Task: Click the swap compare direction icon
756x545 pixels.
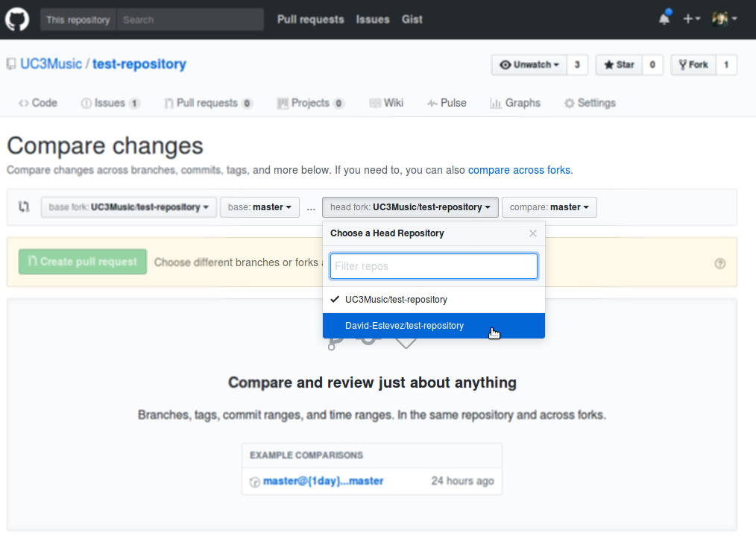Action: [24, 207]
